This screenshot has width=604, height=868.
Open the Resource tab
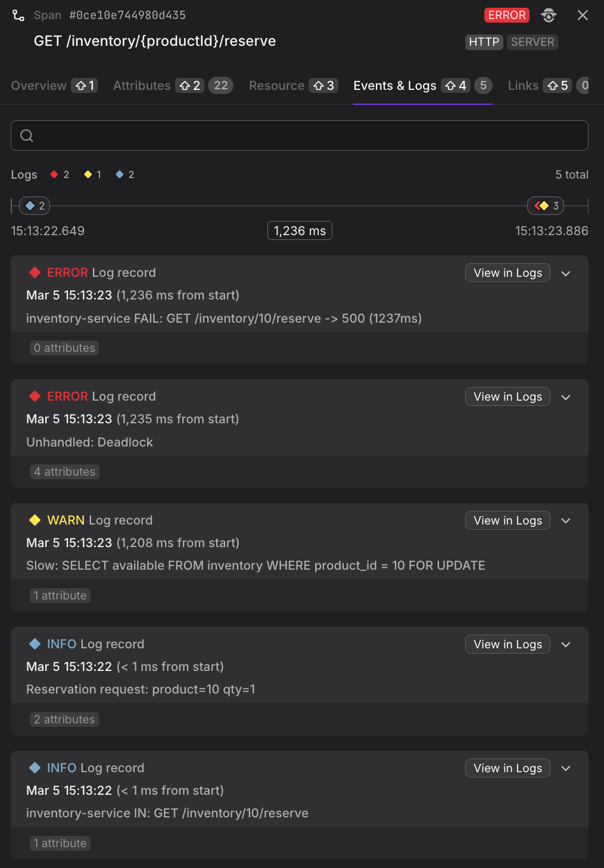click(276, 85)
